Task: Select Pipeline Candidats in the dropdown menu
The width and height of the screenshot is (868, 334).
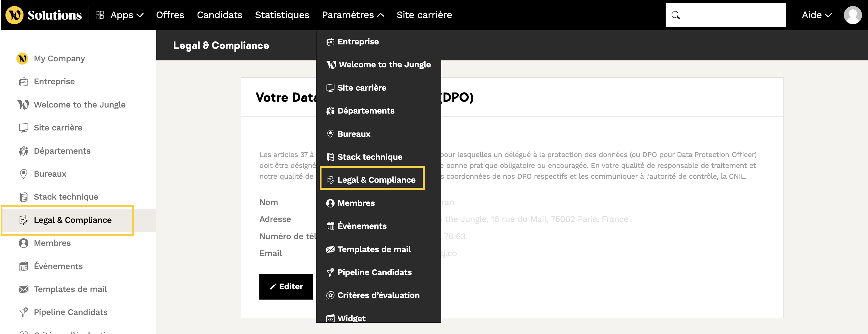Action: pos(374,272)
